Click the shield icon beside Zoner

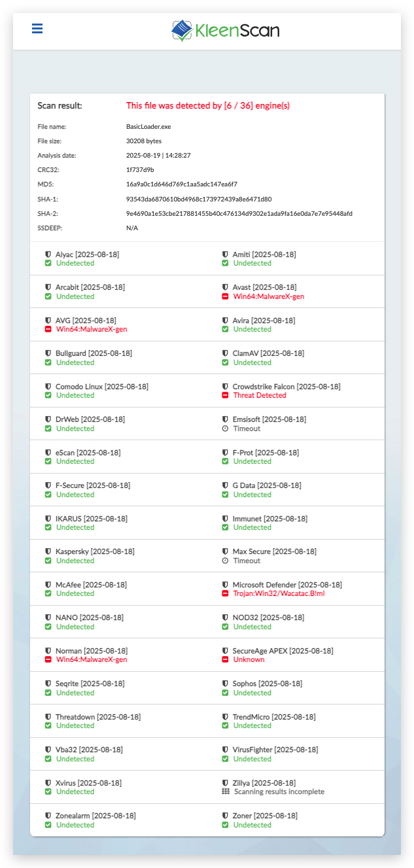coord(225,816)
